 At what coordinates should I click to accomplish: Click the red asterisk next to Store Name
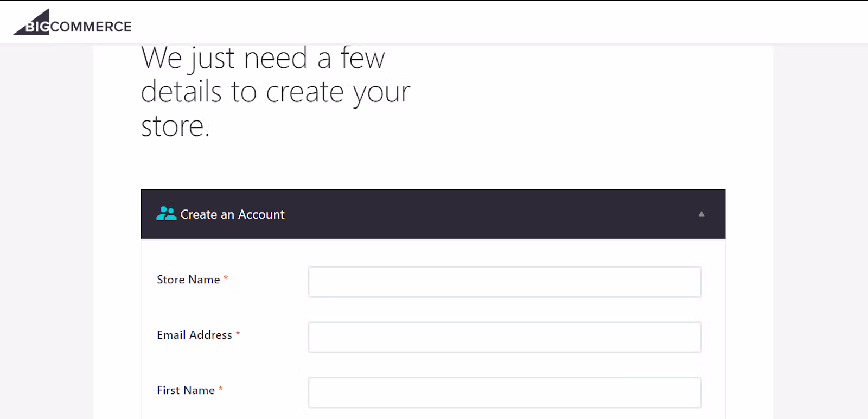[226, 278]
